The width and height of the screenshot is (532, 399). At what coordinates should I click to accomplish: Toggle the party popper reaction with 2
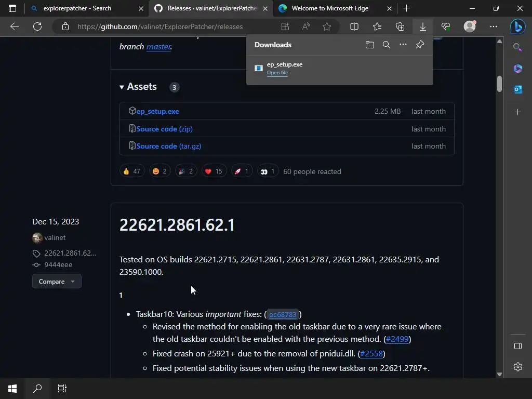[x=186, y=171]
